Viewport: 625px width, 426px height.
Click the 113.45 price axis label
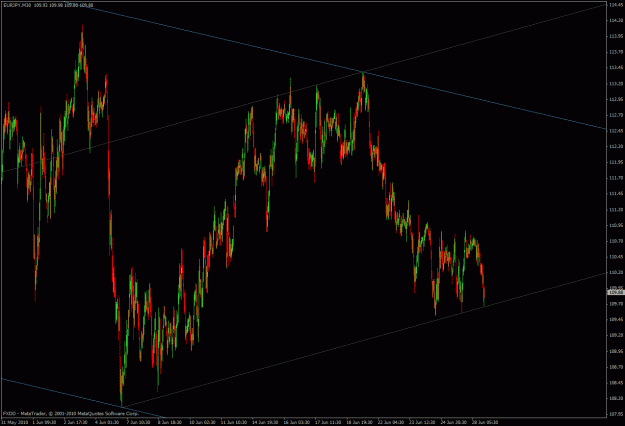click(616, 68)
